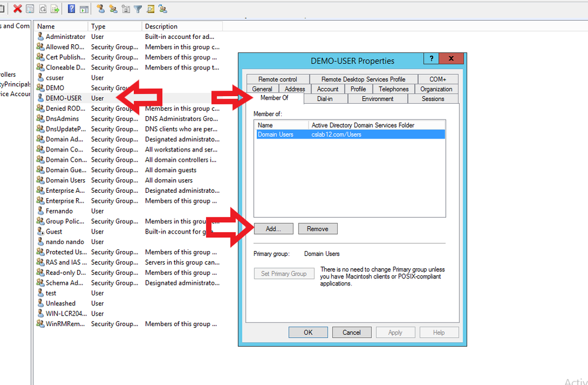Cancel the DEMO-USER Properties dialog
Viewport: 588px width, 385px height.
point(352,333)
